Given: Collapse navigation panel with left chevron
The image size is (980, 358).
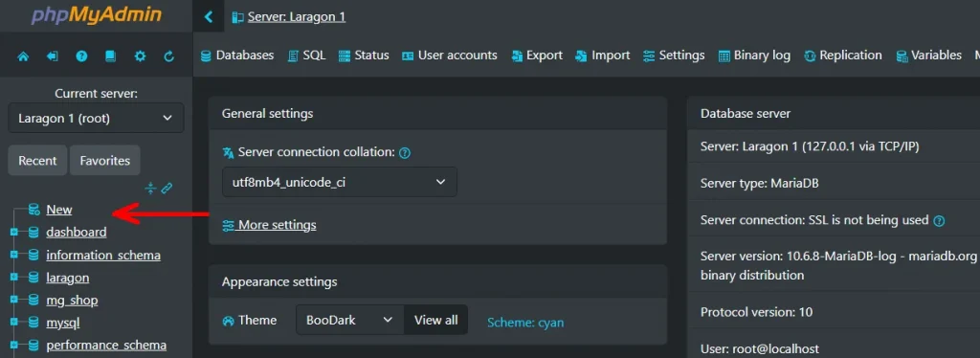Looking at the screenshot, I should tap(209, 17).
